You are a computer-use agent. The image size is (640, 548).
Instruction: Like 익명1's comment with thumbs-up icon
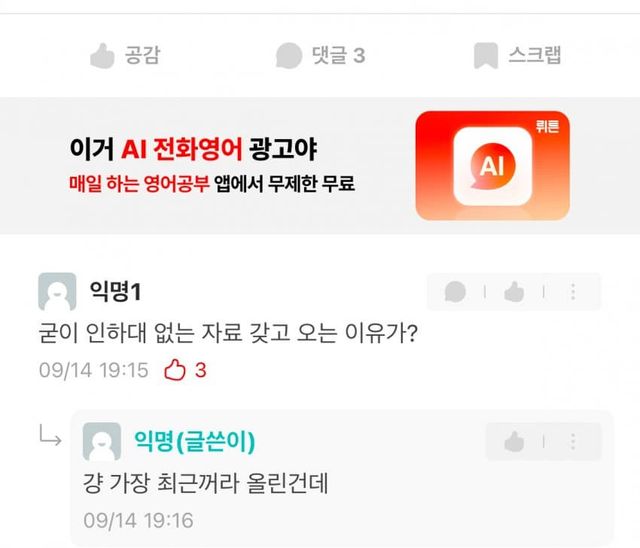tap(514, 292)
